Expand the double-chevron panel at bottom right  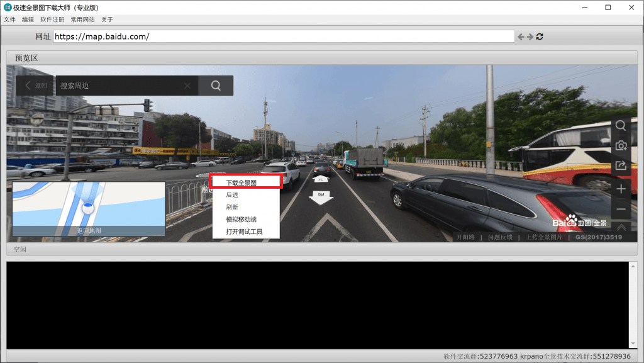(x=621, y=227)
